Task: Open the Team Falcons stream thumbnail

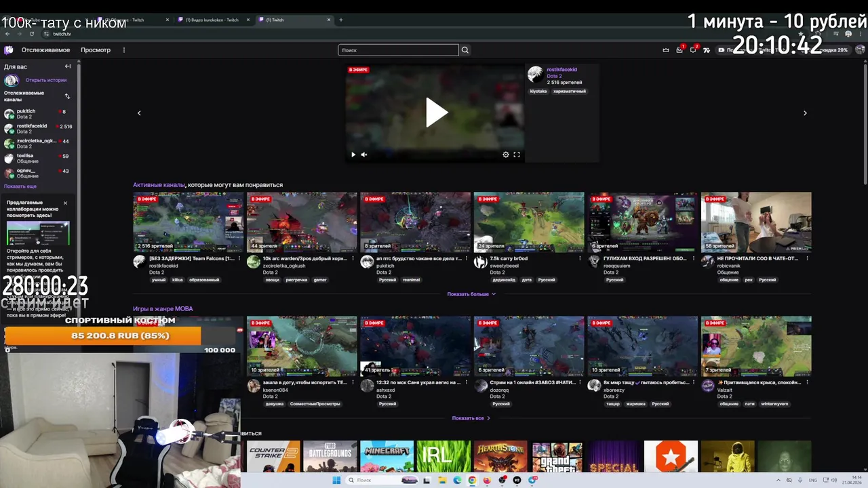Action: pyautogui.click(x=188, y=222)
